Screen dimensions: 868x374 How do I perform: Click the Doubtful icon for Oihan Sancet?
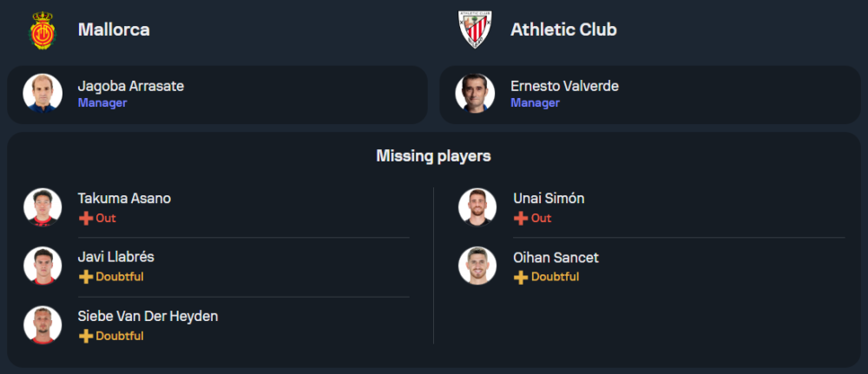pos(521,278)
